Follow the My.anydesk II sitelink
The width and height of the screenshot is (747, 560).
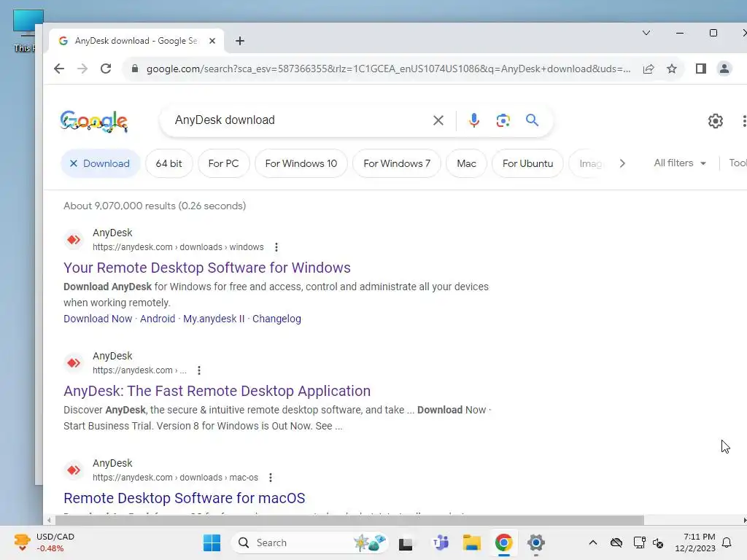point(214,319)
